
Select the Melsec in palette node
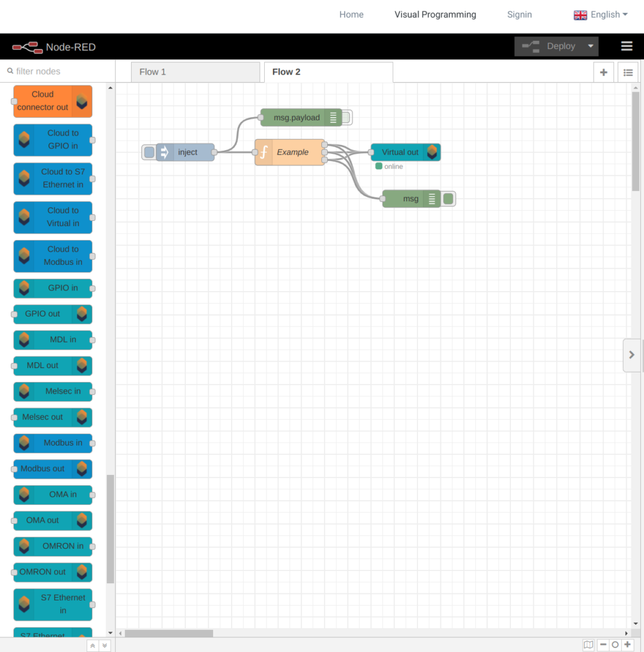coord(53,392)
